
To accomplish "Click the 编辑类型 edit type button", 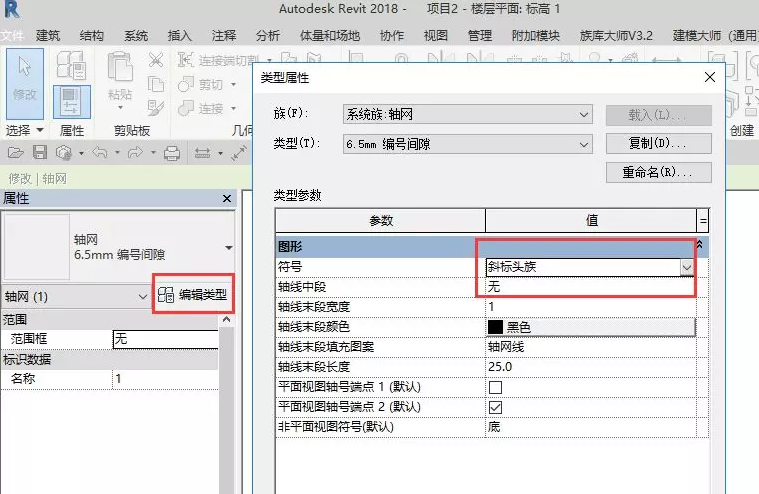I will [194, 295].
